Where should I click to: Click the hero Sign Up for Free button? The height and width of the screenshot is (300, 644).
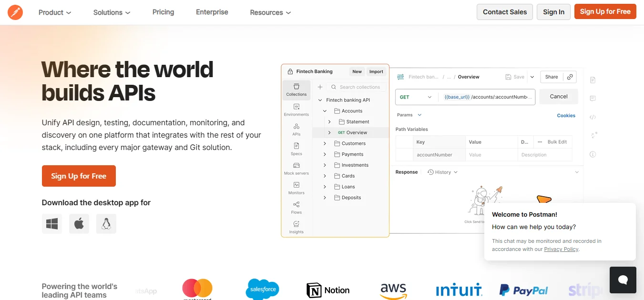(79, 176)
